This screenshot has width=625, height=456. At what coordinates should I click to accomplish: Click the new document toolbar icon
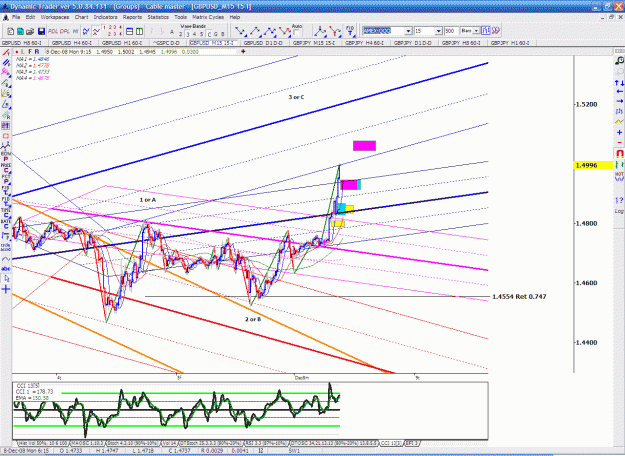tap(10, 31)
